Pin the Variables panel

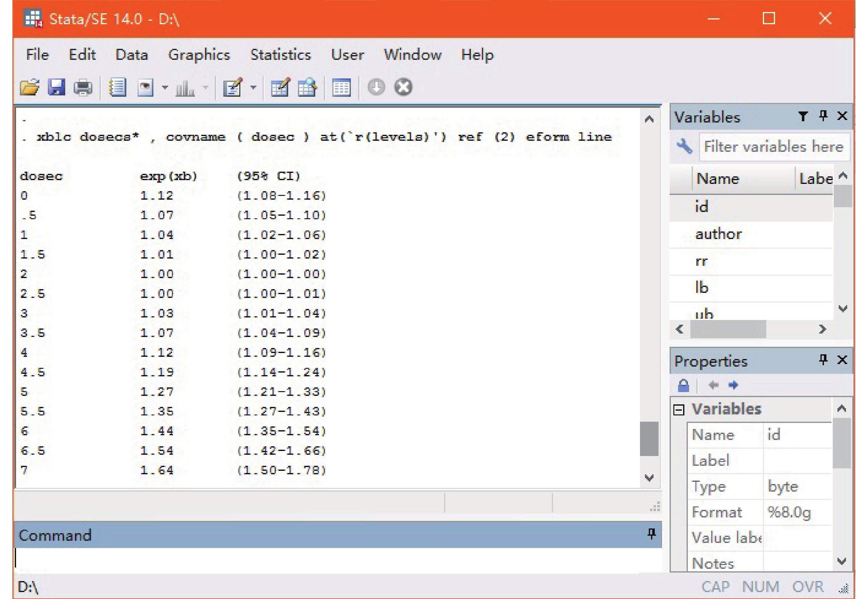coord(823,116)
